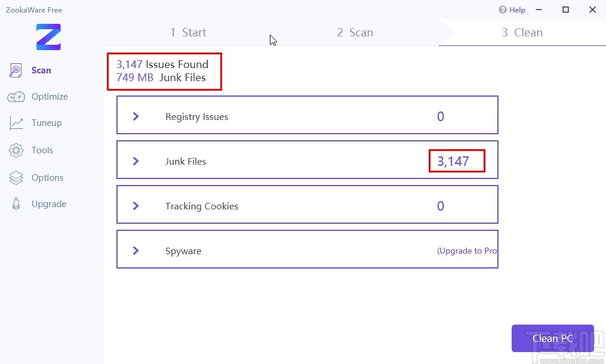The height and width of the screenshot is (364, 606).
Task: Click the 749 MB Junk Files summary
Action: 161,78
